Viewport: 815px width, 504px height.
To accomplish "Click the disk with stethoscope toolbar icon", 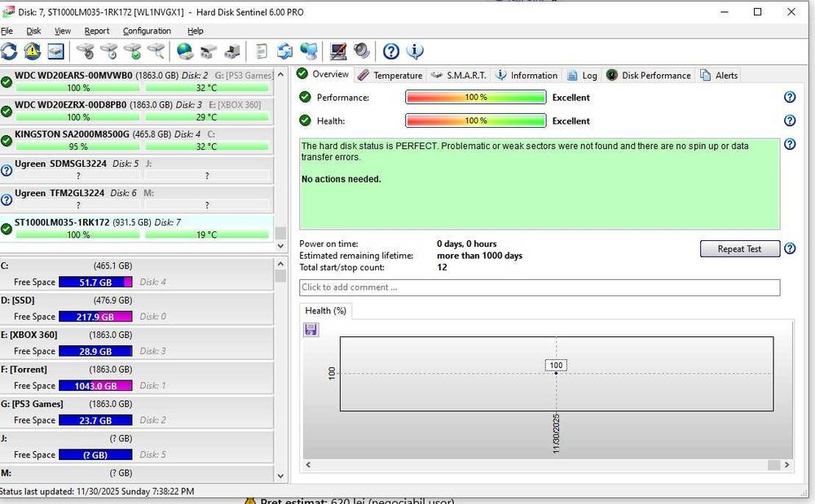I will click(x=86, y=51).
